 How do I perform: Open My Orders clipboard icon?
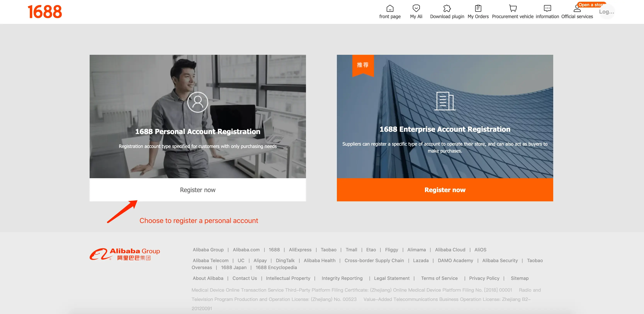478,8
